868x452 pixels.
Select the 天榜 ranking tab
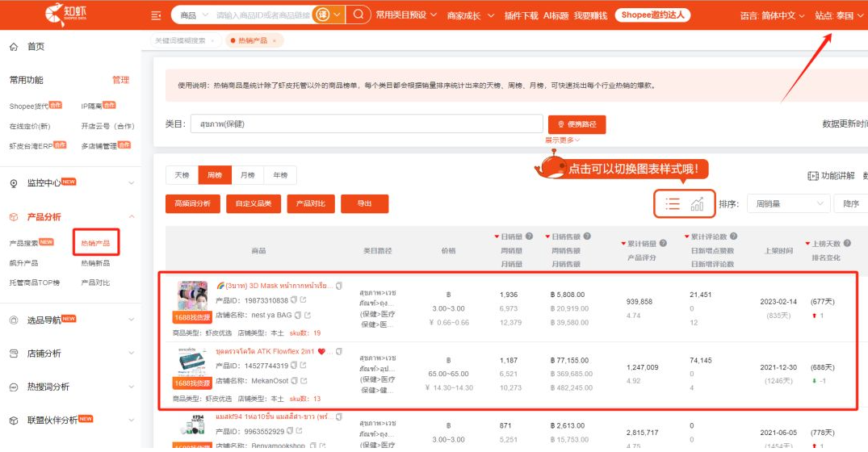182,175
